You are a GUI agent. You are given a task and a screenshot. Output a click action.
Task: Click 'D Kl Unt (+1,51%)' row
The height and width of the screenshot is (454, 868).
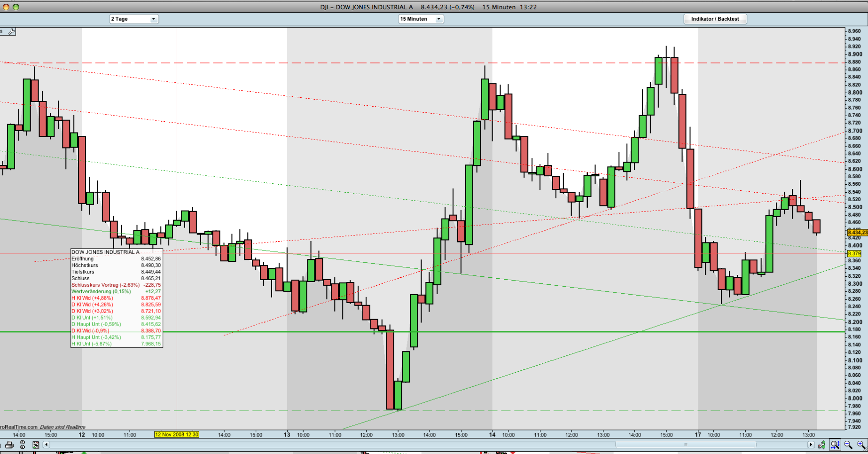point(116,318)
